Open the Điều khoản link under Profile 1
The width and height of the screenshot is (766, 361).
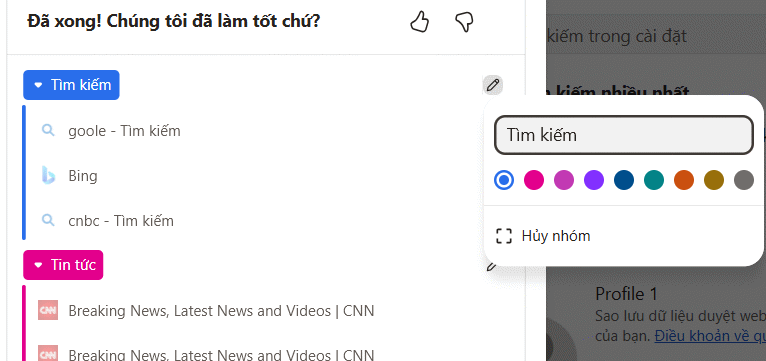coord(710,336)
